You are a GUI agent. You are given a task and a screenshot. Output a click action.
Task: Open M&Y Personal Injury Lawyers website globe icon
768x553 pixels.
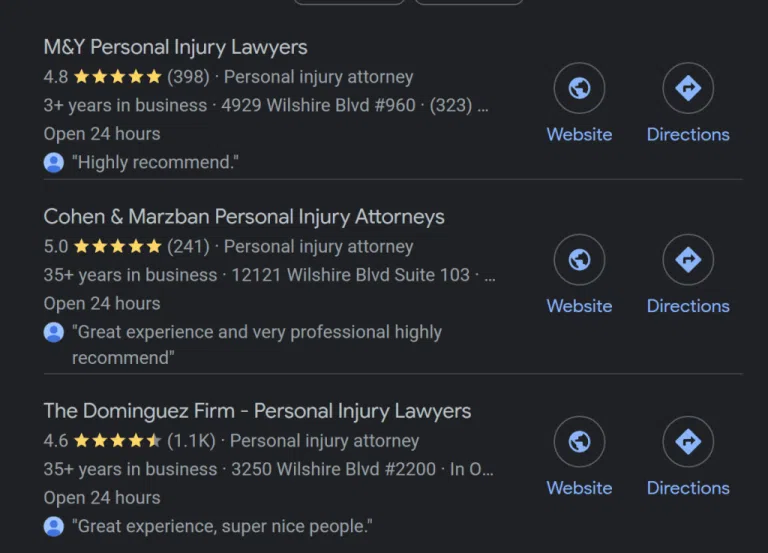coord(579,88)
